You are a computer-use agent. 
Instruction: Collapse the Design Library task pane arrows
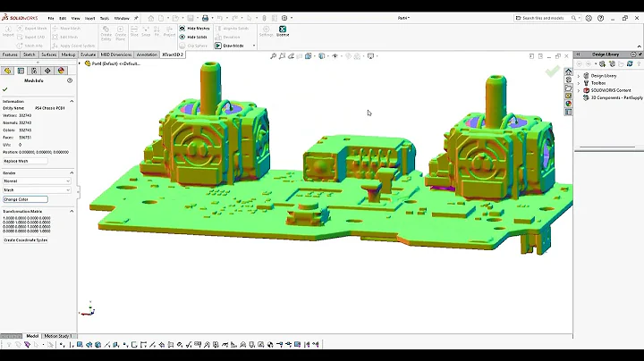click(578, 55)
